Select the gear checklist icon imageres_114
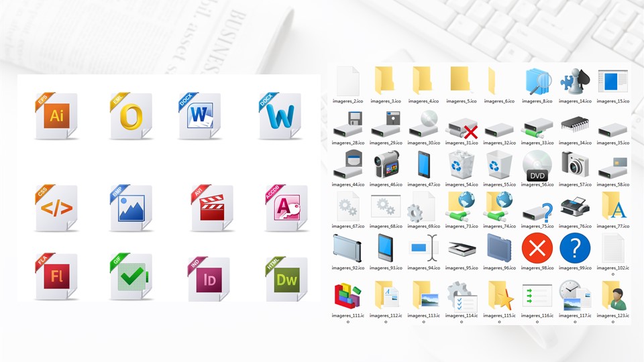Image resolution: width=644 pixels, height=362 pixels. [x=462, y=296]
